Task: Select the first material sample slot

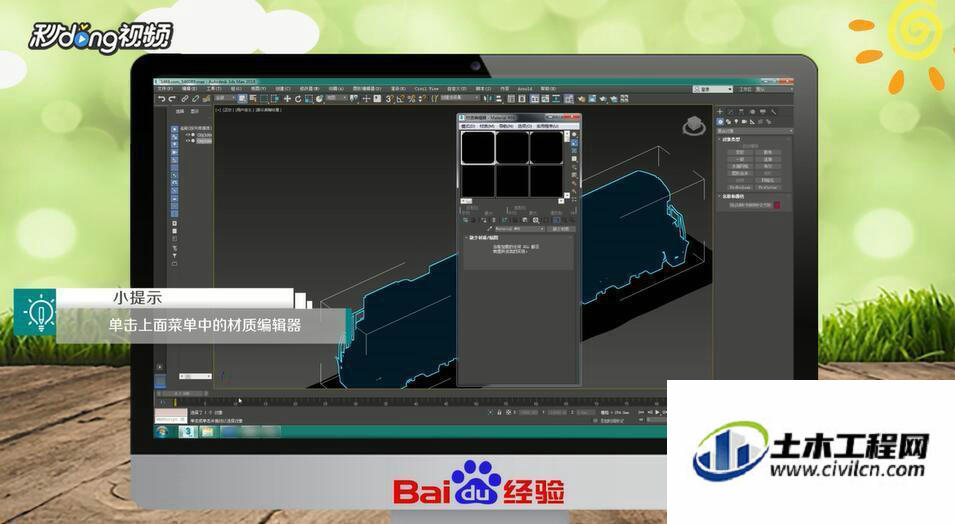Action: point(478,148)
